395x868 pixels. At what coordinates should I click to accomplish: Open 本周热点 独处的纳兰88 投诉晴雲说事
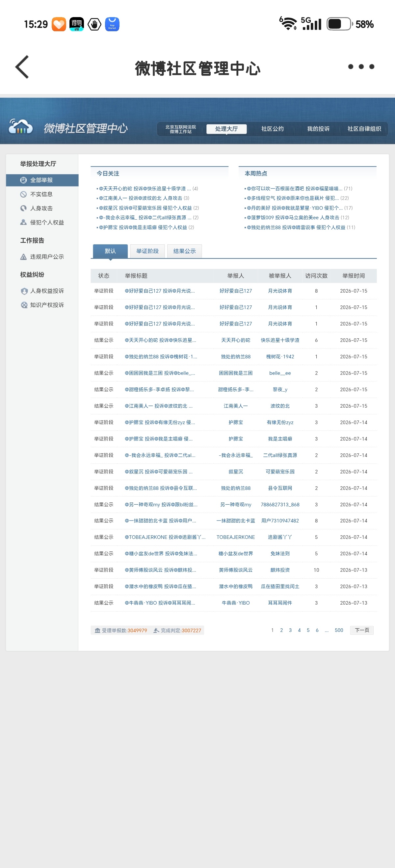click(296, 228)
